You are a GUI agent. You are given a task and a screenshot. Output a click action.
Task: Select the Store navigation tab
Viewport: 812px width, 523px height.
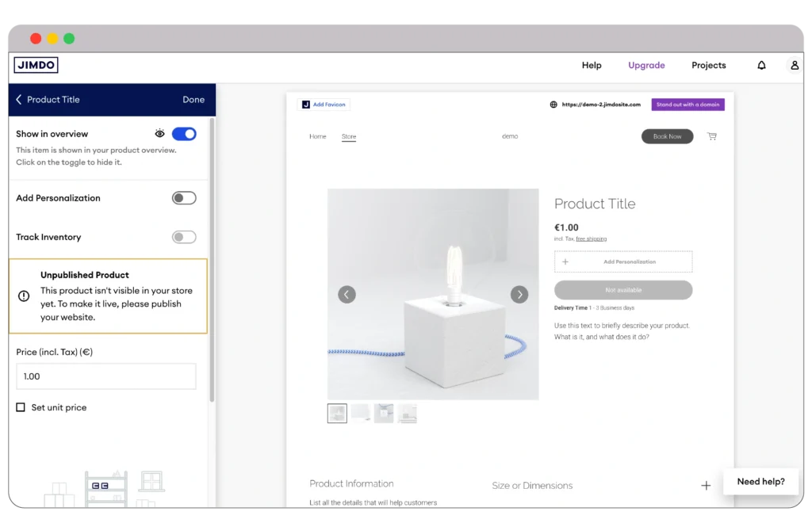tap(349, 136)
